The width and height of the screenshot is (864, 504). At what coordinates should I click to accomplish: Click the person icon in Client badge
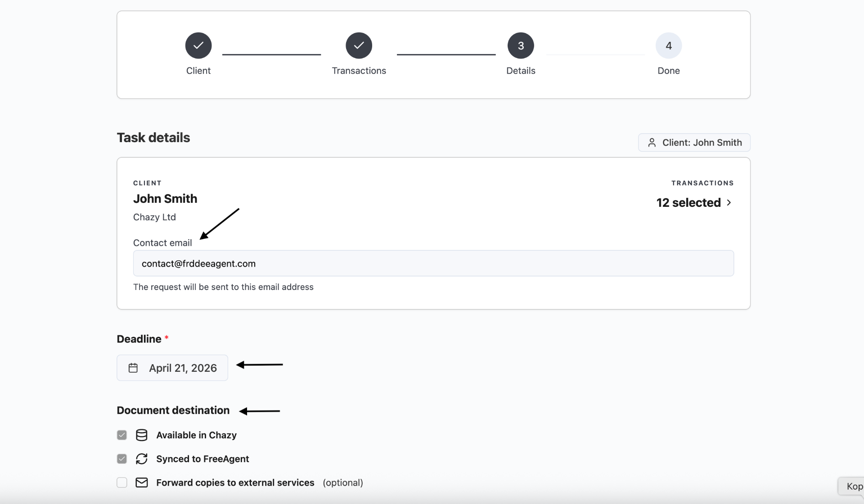coord(652,143)
